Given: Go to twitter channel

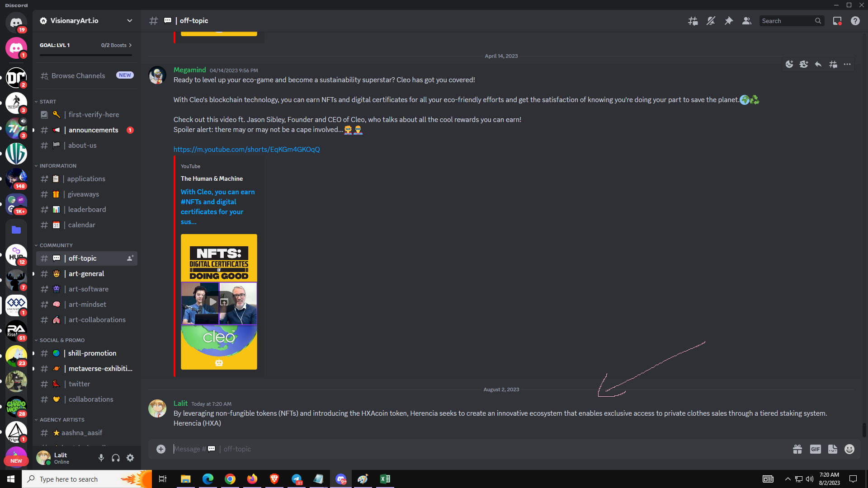Looking at the screenshot, I should (x=87, y=384).
